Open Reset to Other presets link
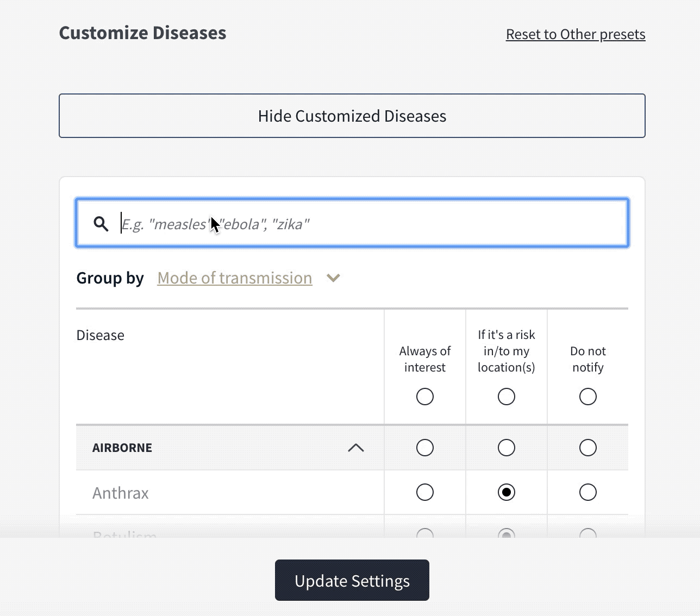Image resolution: width=700 pixels, height=616 pixels. click(576, 34)
